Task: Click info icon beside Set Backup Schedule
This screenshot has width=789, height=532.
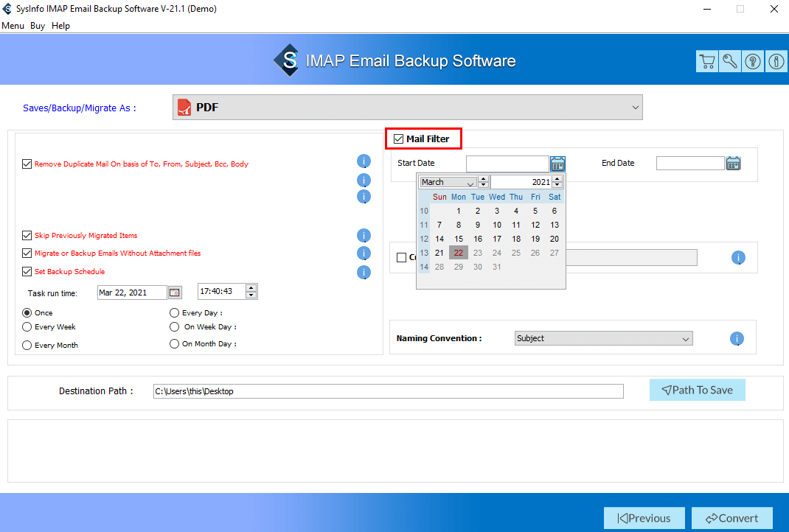Action: pos(364,272)
